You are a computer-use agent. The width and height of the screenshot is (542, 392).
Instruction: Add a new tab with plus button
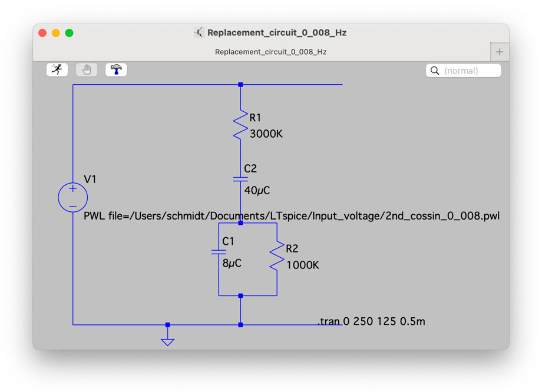pos(499,52)
